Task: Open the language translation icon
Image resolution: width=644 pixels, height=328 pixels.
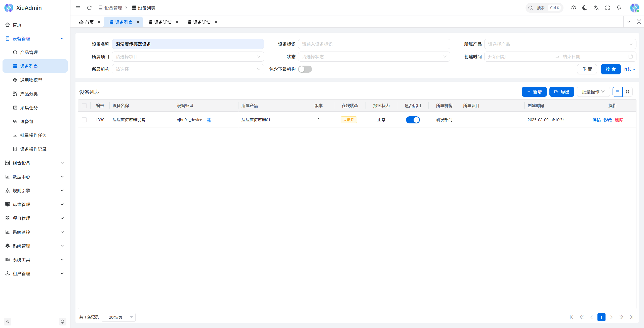Action: [x=596, y=8]
